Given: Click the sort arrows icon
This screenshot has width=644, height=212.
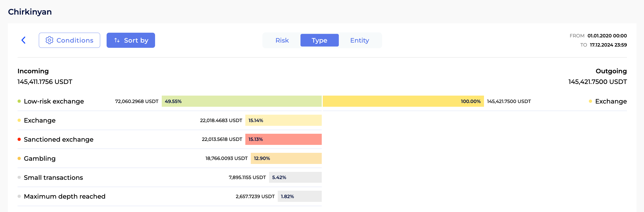Looking at the screenshot, I should click(117, 40).
